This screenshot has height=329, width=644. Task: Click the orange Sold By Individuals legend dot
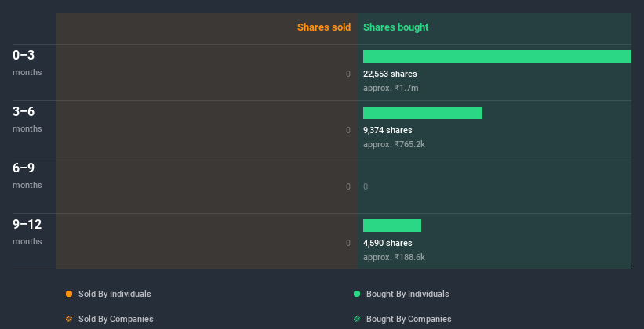click(x=69, y=294)
